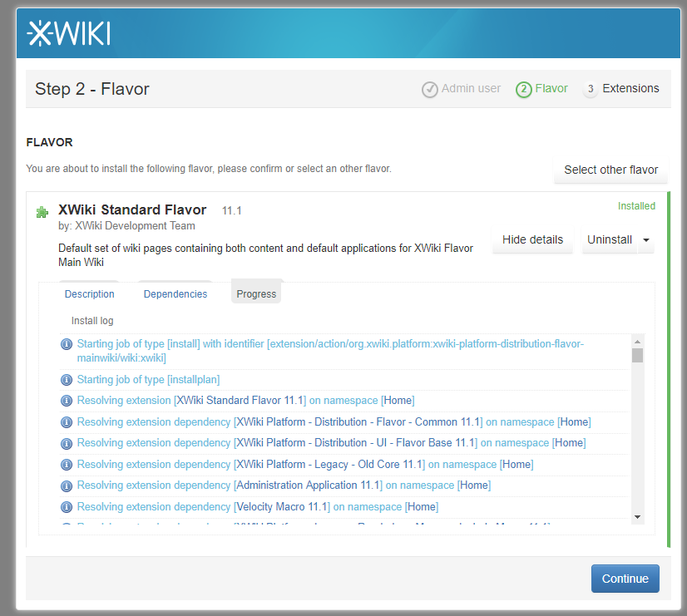The height and width of the screenshot is (616, 687).
Task: Go to the Admin user step
Action: coord(471,88)
